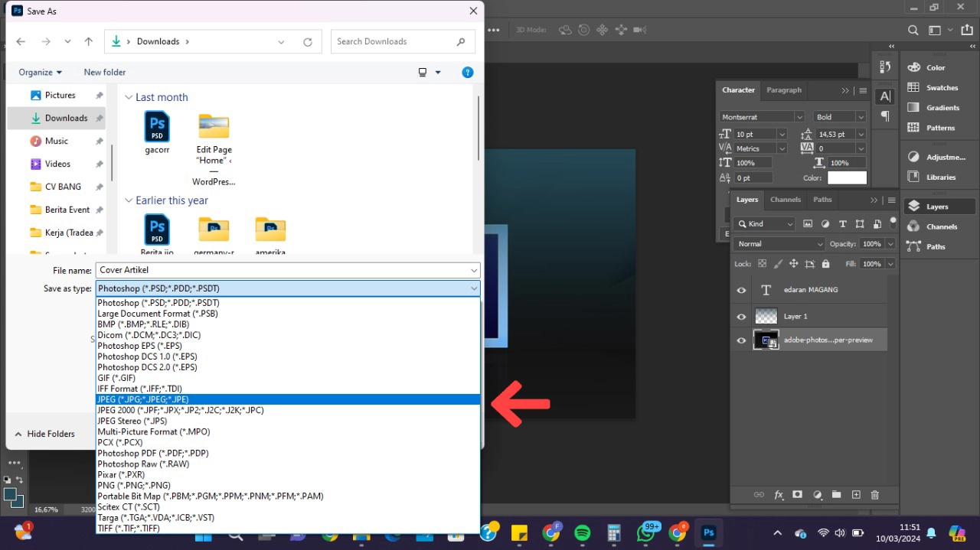Select Edit Page Home folder

(x=214, y=149)
